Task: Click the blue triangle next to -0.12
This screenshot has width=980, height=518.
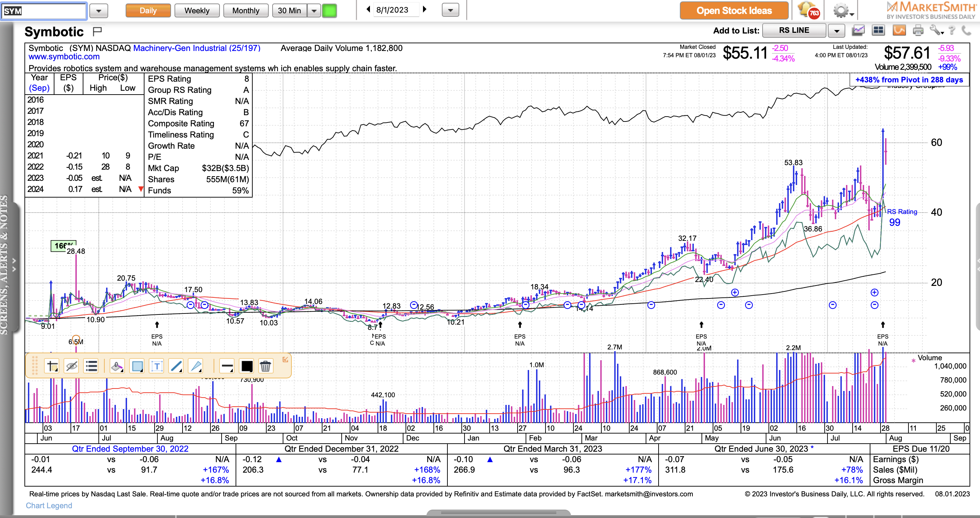Action: (x=279, y=459)
